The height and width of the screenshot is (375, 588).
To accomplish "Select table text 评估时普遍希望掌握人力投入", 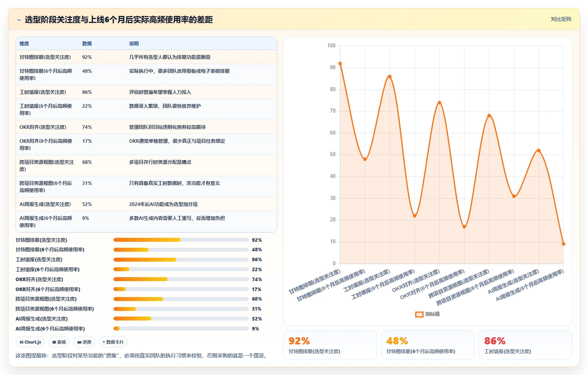I will (160, 92).
